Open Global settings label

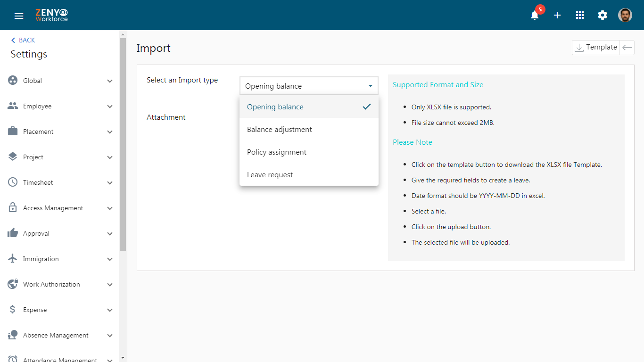coord(33,81)
